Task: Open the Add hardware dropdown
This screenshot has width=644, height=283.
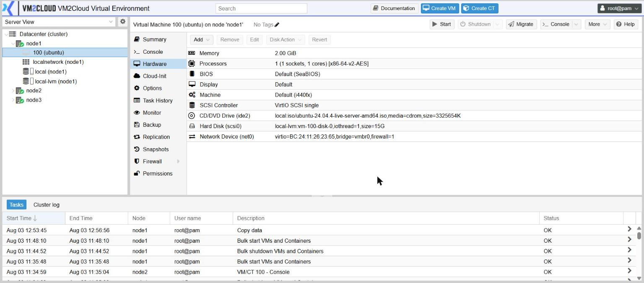Action: coord(202,40)
